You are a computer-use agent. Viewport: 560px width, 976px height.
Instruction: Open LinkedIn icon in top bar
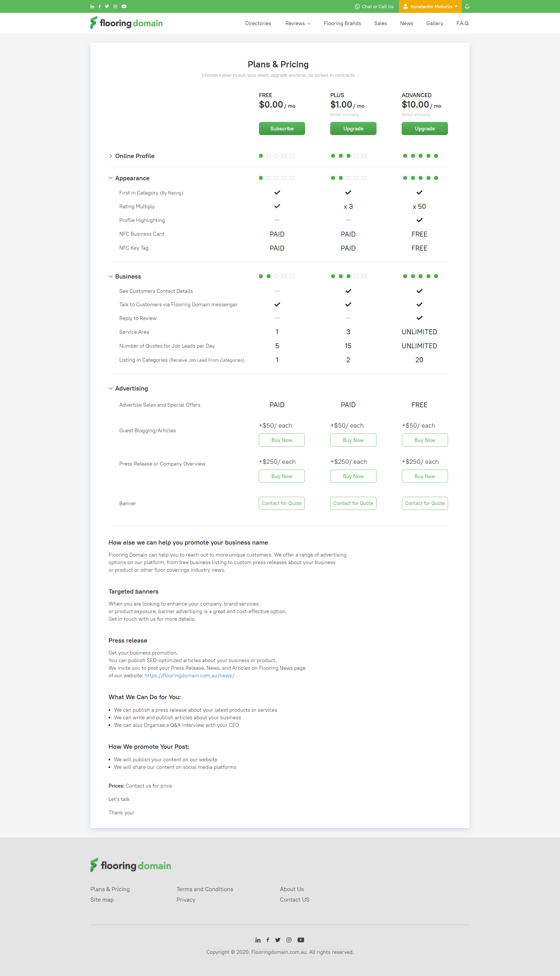[92, 6]
